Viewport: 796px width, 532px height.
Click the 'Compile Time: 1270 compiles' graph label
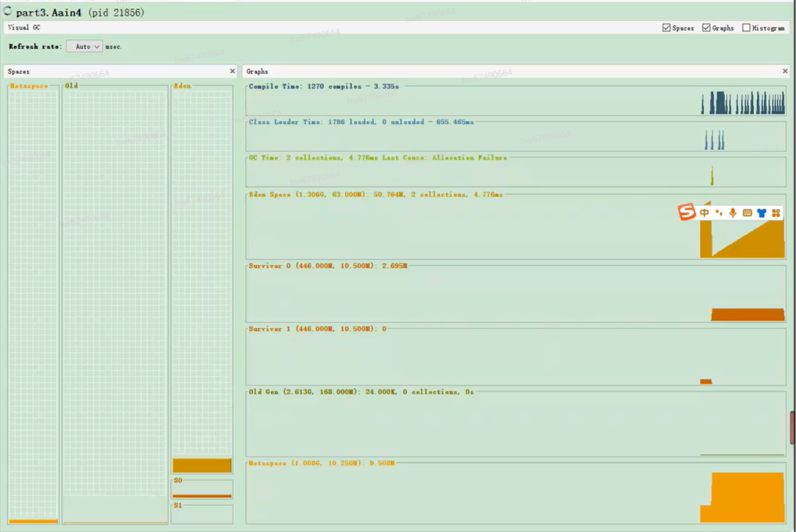[324, 86]
